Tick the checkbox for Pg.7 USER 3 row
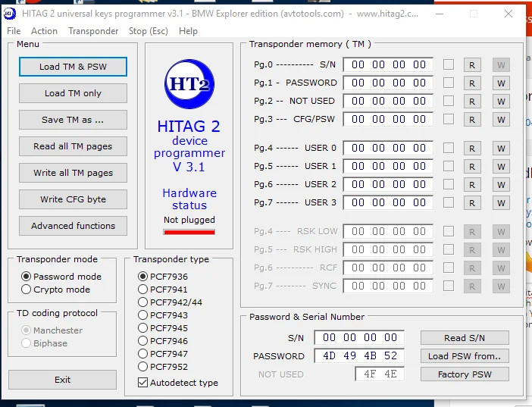This screenshot has width=532, height=407. point(449,202)
